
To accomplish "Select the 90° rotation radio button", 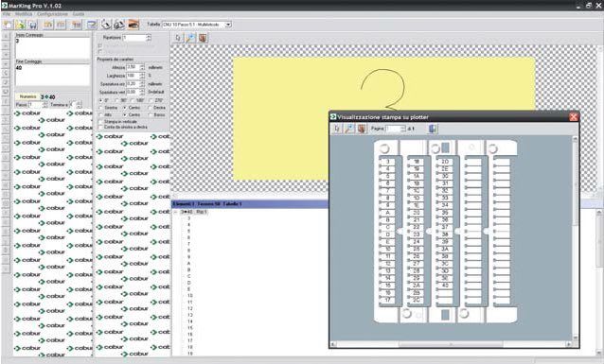I will 117,100.
